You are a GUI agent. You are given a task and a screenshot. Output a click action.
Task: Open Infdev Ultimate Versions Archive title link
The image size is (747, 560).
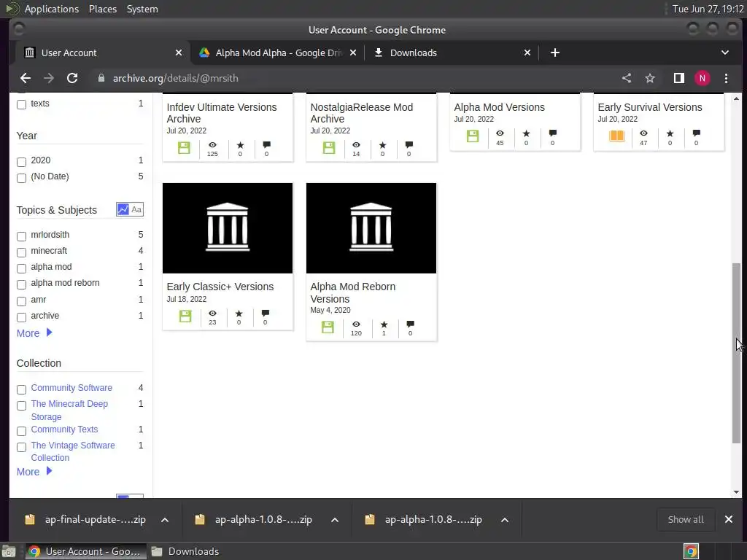[x=222, y=113]
